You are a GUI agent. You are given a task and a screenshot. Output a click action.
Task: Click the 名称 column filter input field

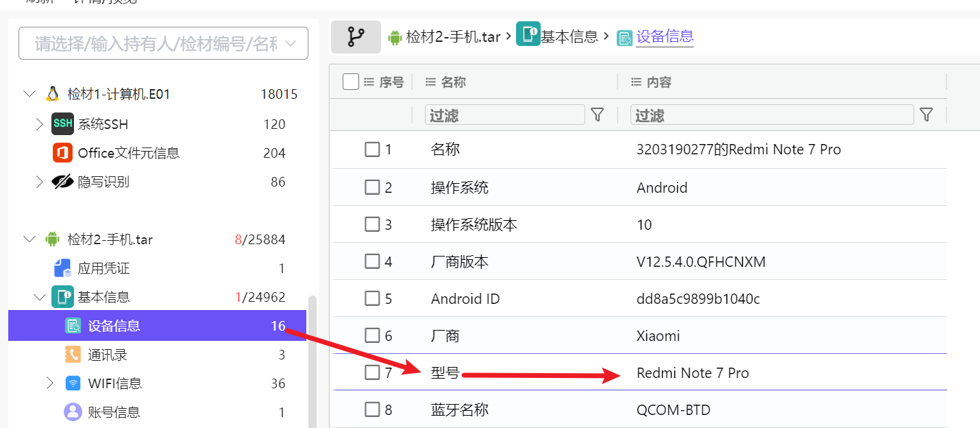tap(505, 115)
